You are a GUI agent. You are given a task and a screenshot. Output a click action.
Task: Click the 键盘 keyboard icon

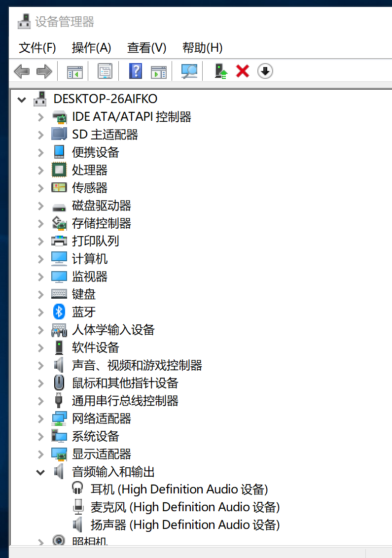[59, 294]
